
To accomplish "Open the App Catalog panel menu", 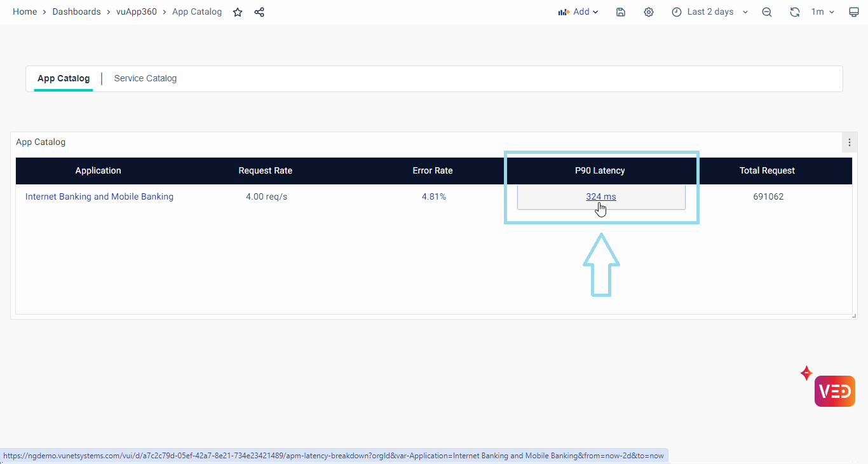I will coord(850,142).
